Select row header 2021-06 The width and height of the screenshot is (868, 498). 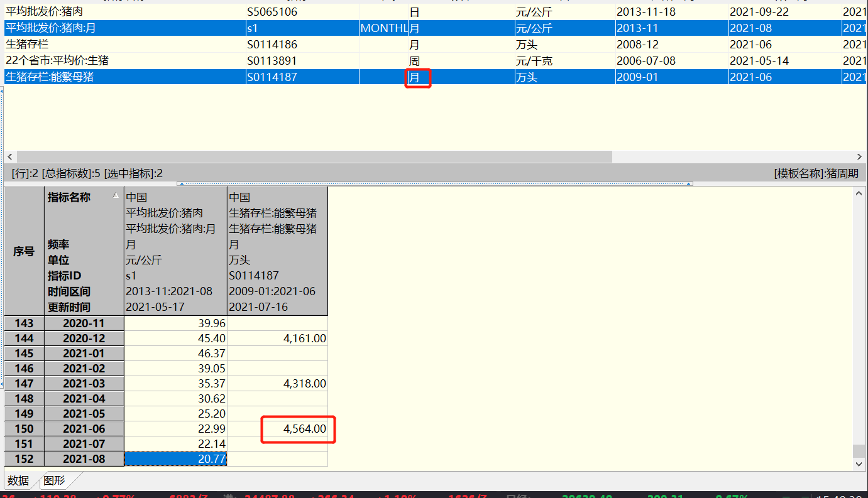click(x=84, y=429)
